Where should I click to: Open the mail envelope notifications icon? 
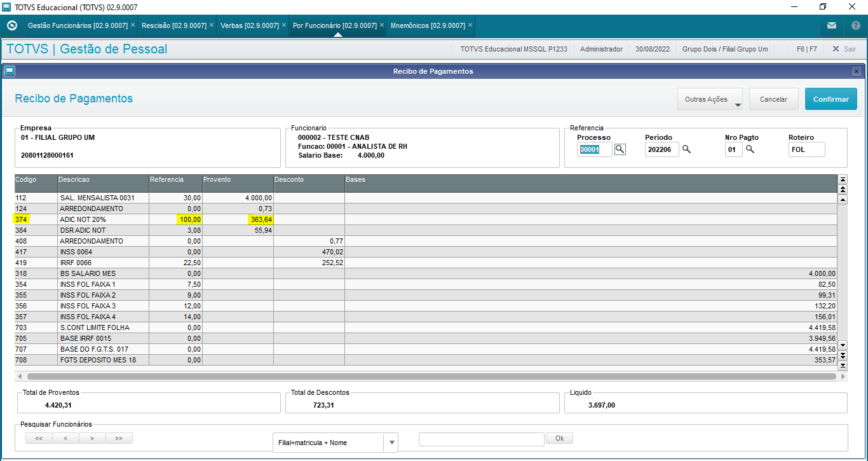coord(832,25)
